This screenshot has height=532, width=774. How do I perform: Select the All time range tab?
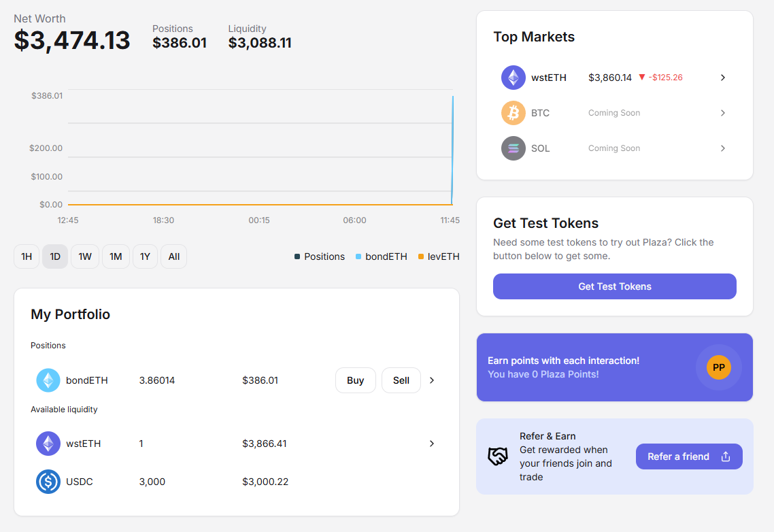click(x=174, y=256)
